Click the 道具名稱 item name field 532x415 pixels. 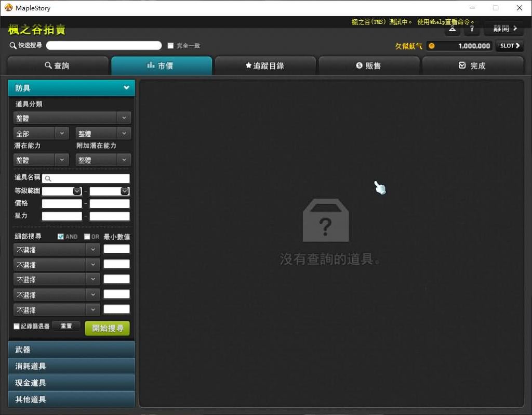click(86, 178)
